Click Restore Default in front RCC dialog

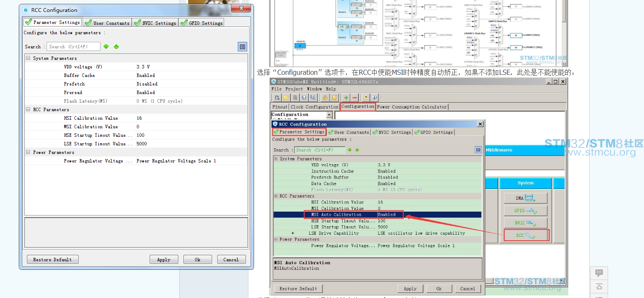[53, 260]
